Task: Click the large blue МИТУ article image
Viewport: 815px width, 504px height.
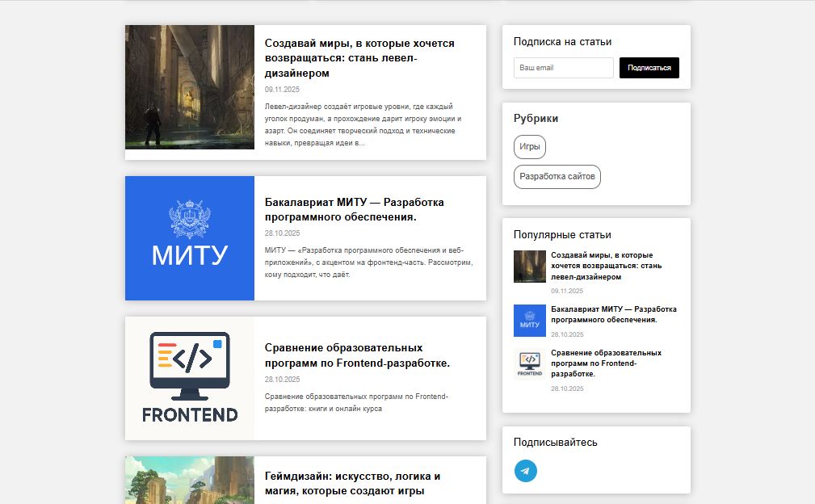Action: [x=190, y=238]
